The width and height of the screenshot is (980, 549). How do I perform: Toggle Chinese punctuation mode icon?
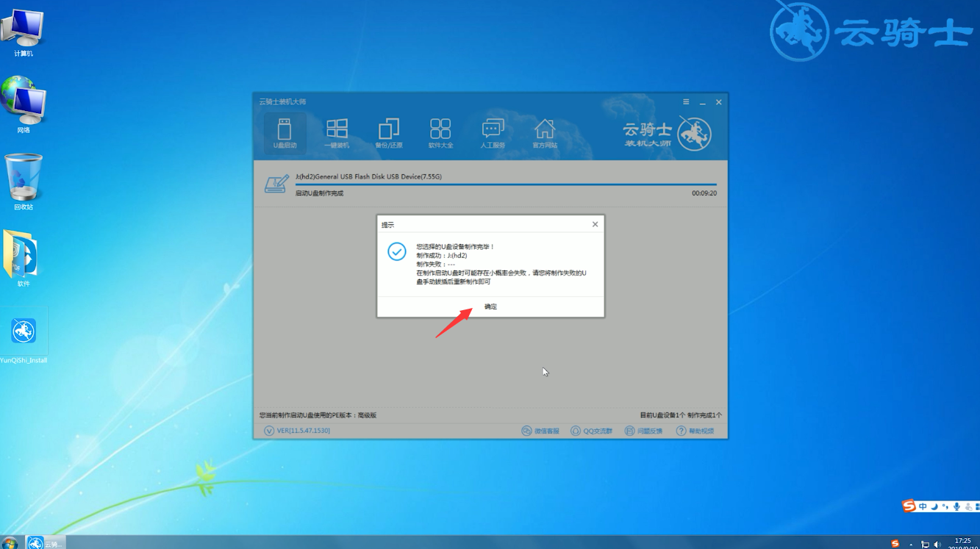tap(945, 507)
